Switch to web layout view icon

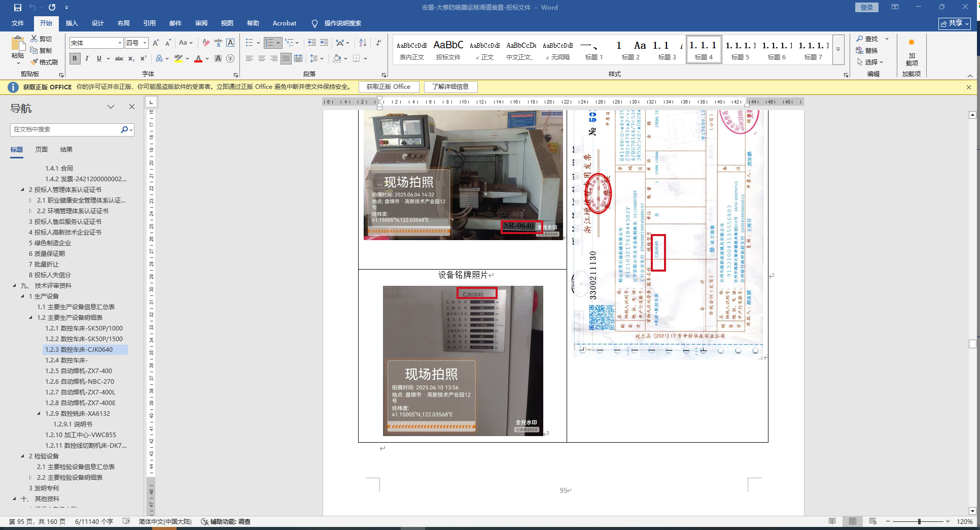[x=872, y=521]
